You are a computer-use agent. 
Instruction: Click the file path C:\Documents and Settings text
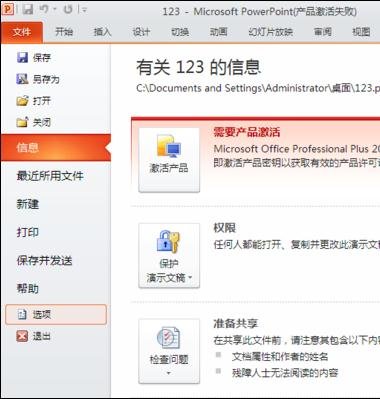258,88
